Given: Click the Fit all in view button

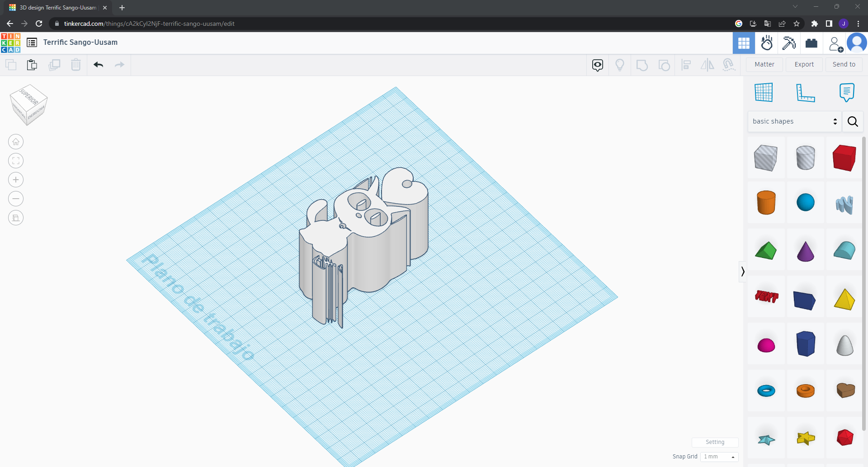Looking at the screenshot, I should coord(16,161).
